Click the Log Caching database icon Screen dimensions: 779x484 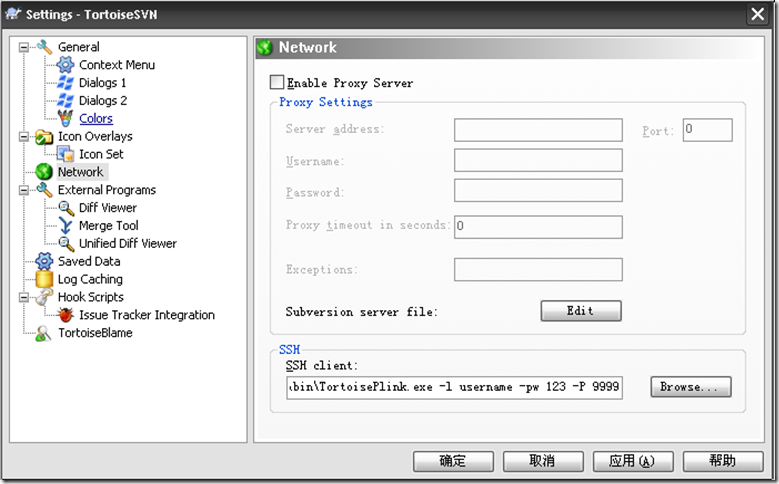coord(44,279)
